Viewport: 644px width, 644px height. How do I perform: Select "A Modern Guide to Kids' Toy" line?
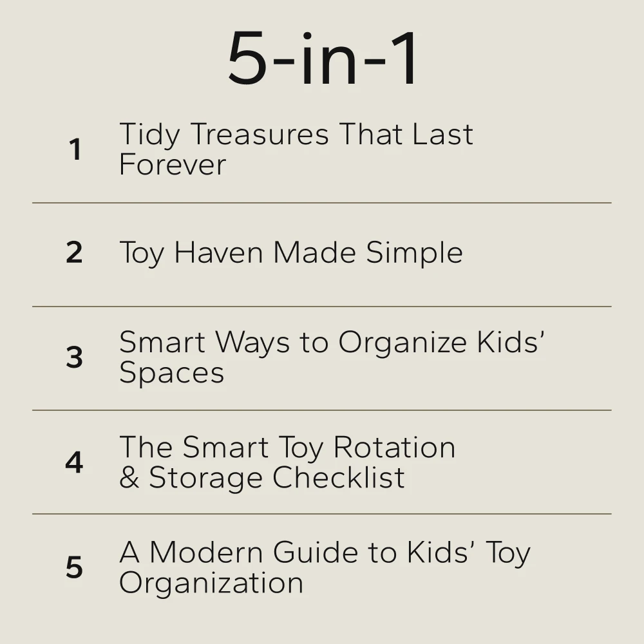click(325, 552)
